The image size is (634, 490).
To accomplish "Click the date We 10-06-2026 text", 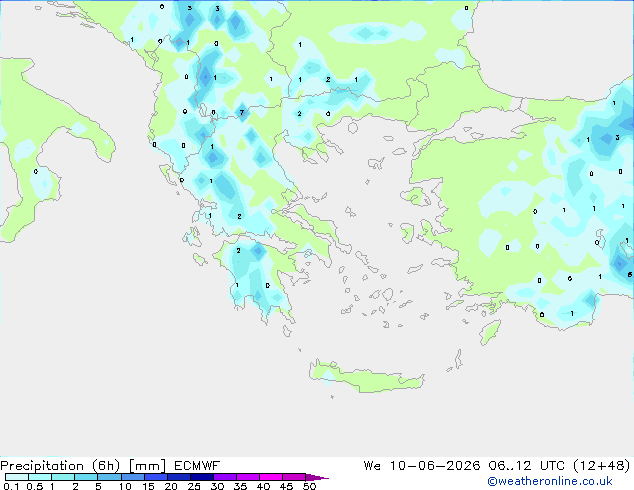I will [x=422, y=466].
